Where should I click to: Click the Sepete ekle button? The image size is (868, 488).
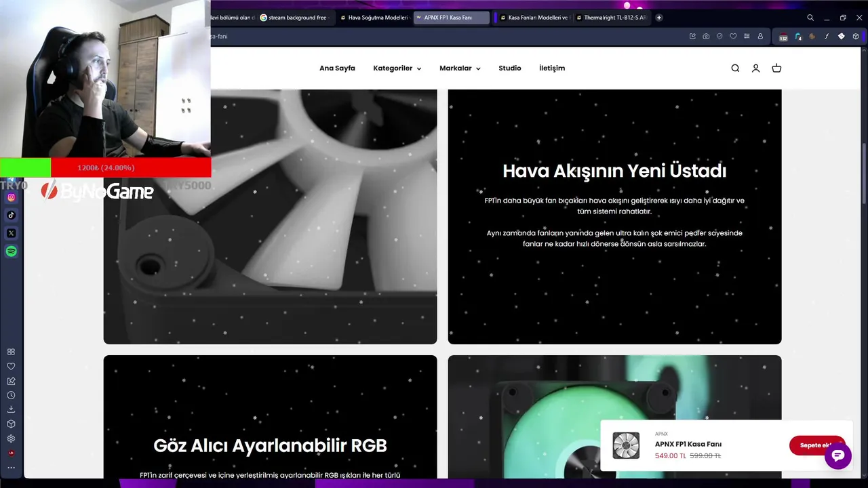coord(818,445)
